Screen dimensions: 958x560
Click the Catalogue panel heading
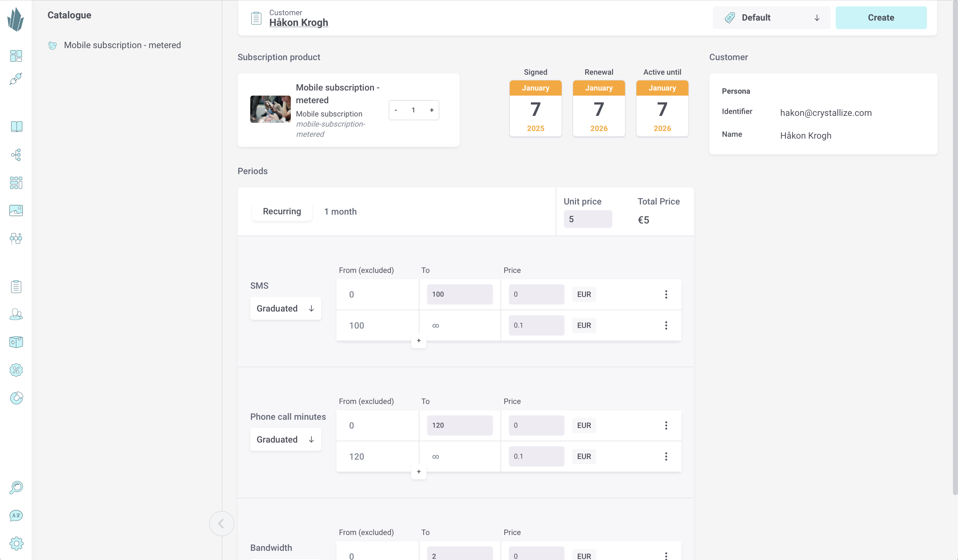[69, 15]
